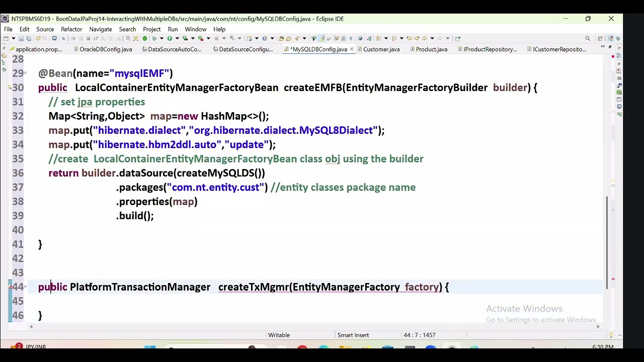
Task: Click the New Java Class toolbar icon
Action: tap(264, 38)
